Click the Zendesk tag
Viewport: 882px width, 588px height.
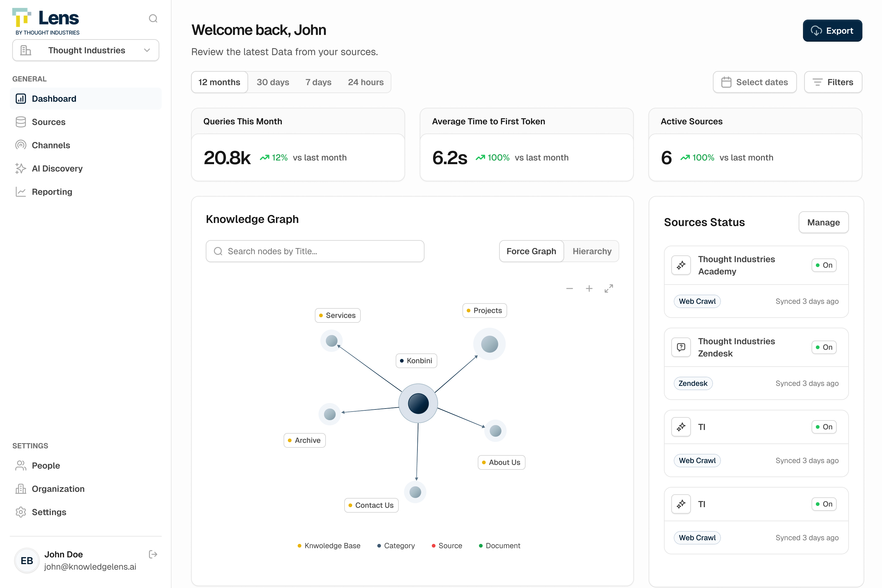pos(693,383)
